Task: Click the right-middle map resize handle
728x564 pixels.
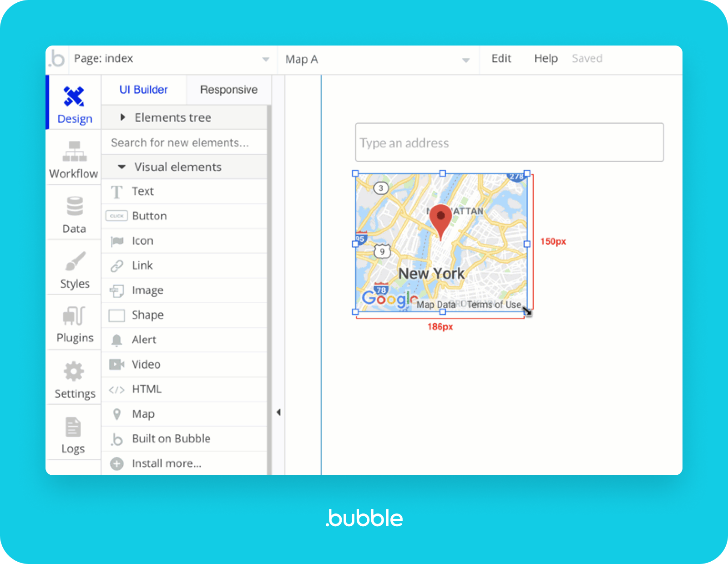Action: [527, 244]
